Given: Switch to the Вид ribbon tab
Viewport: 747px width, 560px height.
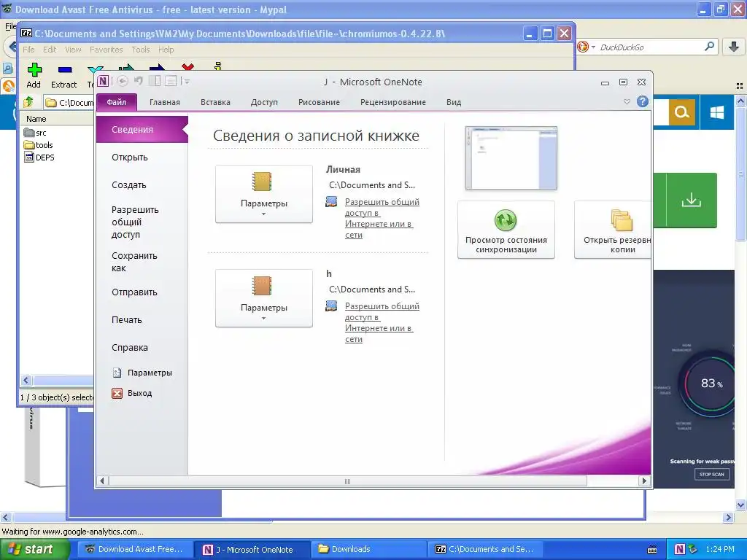Looking at the screenshot, I should pyautogui.click(x=454, y=102).
